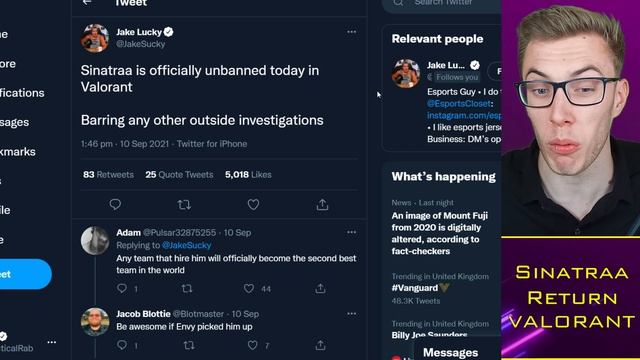Open Notifications in the left sidebar
The image size is (640, 360).
(22, 93)
